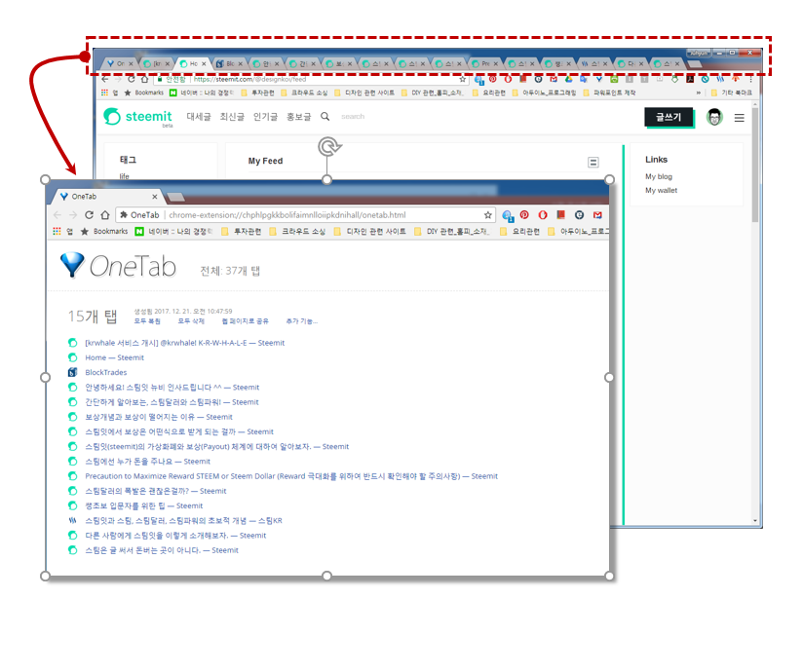803x672 pixels.
Task: Open user avatar menu on Steemit
Action: (x=714, y=117)
